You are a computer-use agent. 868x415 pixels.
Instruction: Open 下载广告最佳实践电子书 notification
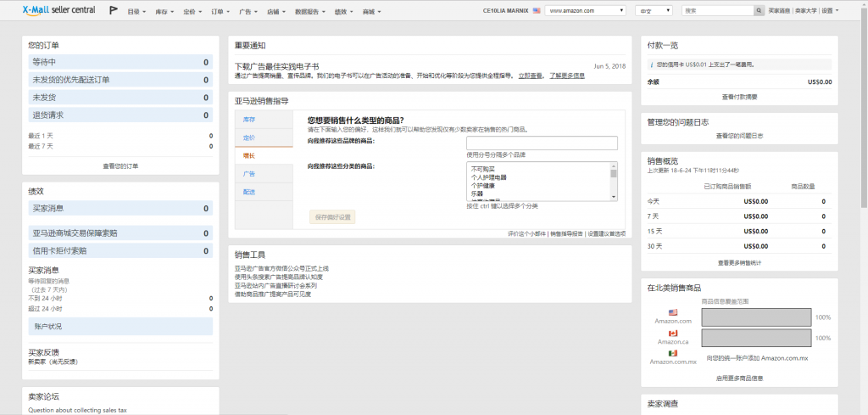point(277,66)
